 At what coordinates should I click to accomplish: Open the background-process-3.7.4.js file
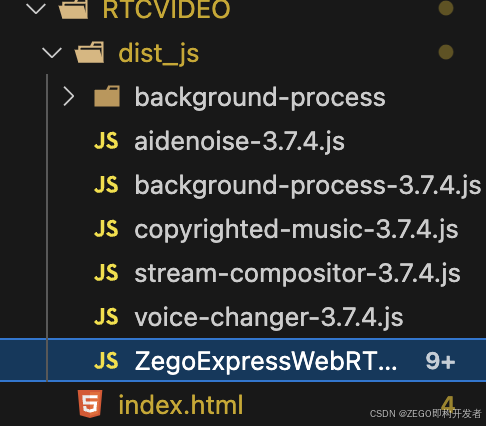pyautogui.click(x=308, y=186)
